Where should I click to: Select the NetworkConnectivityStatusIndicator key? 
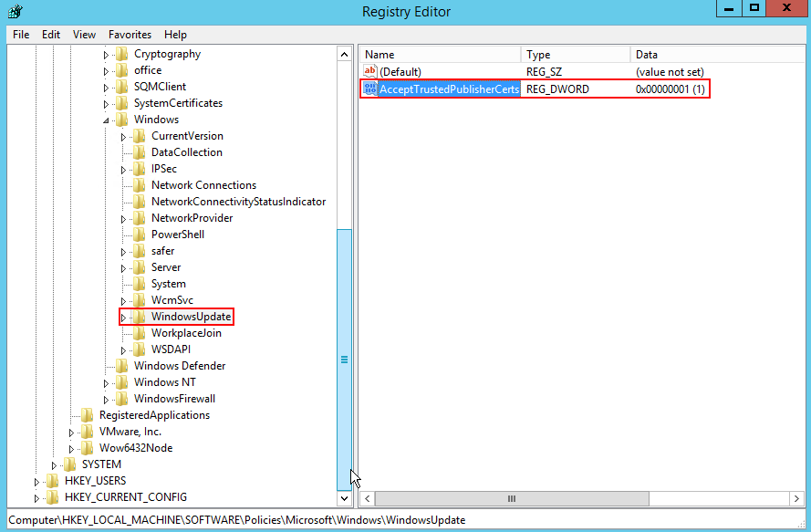[x=238, y=202]
